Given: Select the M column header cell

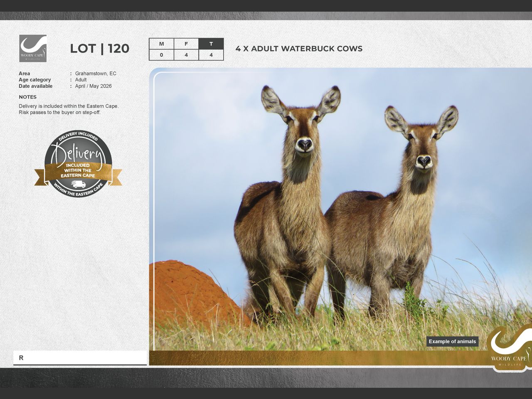Looking at the screenshot, I should tap(161, 44).
